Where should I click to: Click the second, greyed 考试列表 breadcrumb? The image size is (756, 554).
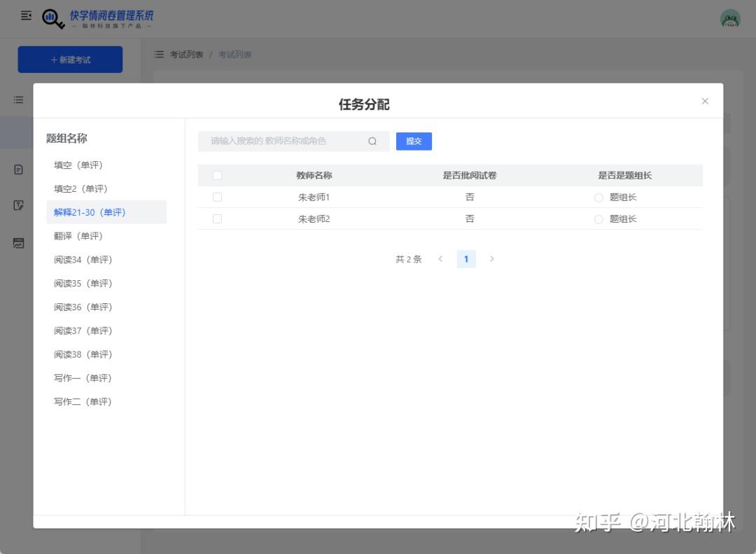(234, 55)
